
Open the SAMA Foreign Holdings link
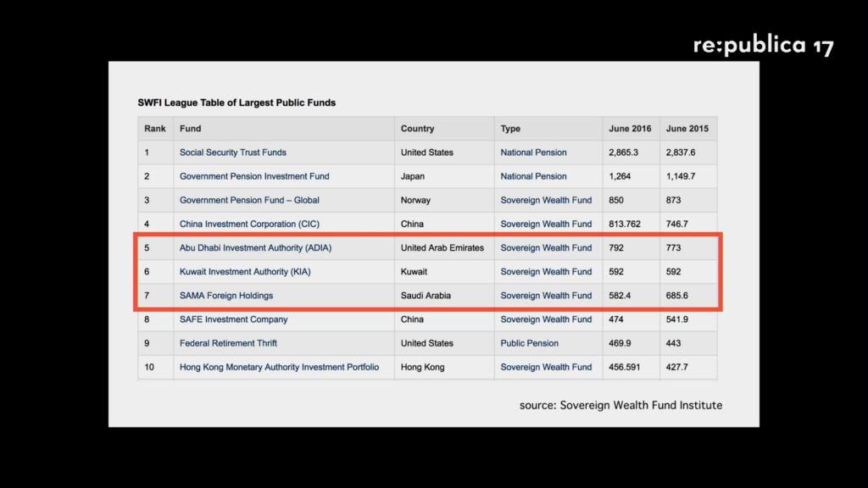(225, 295)
